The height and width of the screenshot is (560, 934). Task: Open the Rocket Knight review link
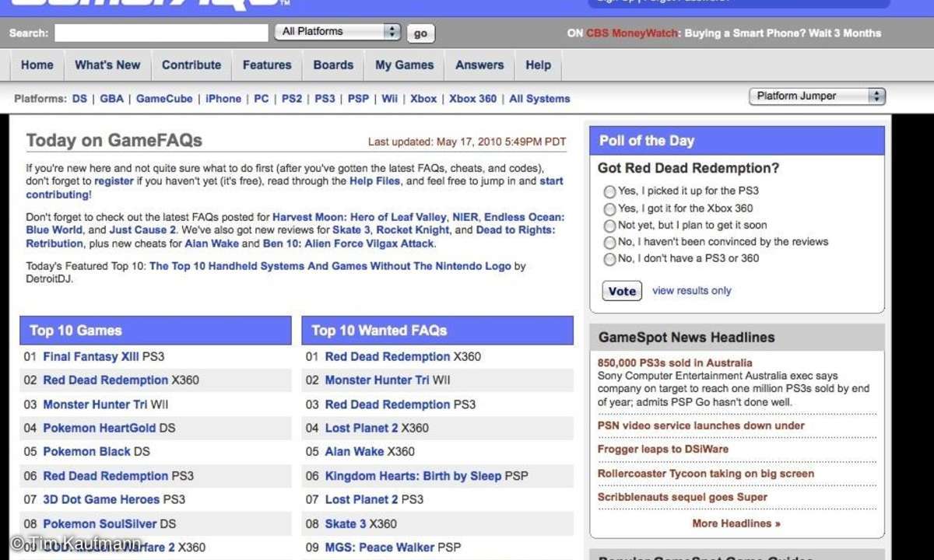tap(413, 230)
